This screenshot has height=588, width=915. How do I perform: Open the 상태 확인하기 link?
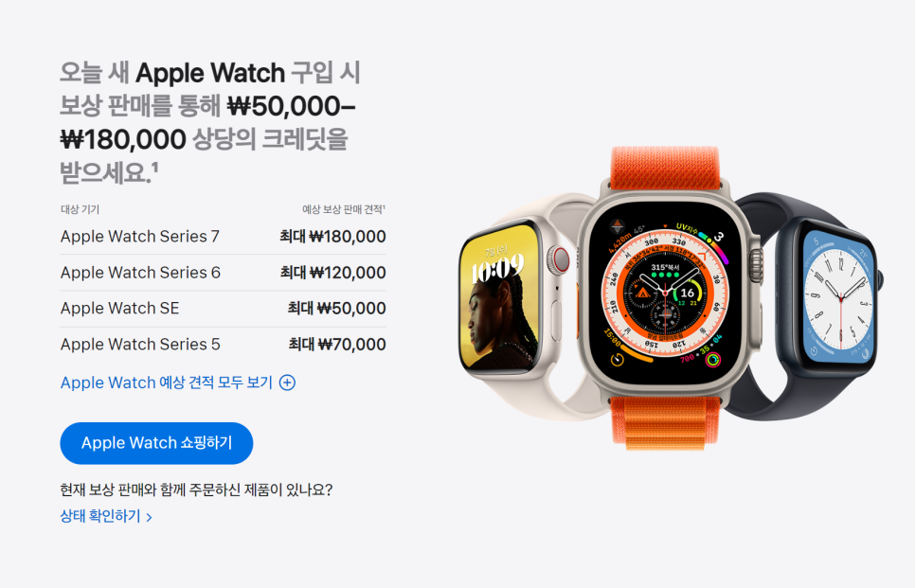click(106, 516)
